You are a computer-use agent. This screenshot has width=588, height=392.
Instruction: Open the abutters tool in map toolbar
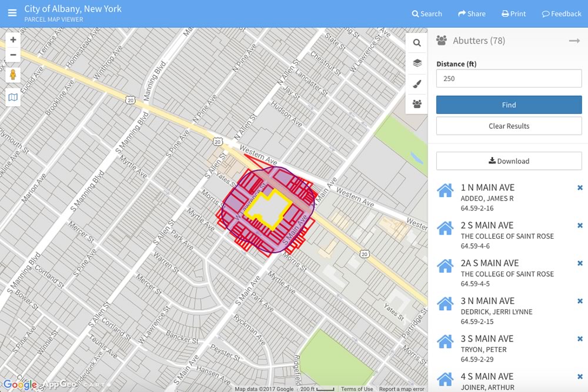click(x=417, y=104)
